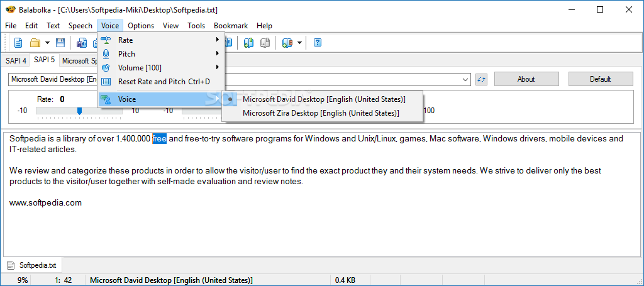644x286 pixels.
Task: Expand the Volume [100] submenu arrow
Action: pos(217,67)
